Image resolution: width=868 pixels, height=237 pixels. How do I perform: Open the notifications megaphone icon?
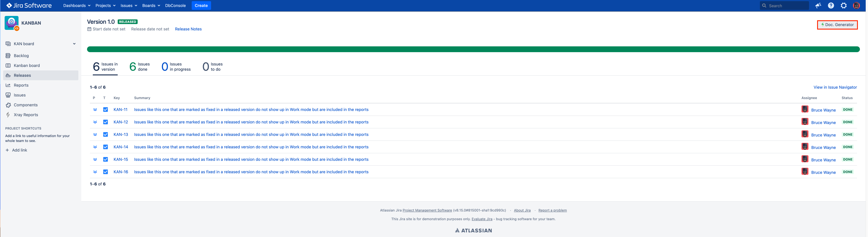pyautogui.click(x=818, y=6)
